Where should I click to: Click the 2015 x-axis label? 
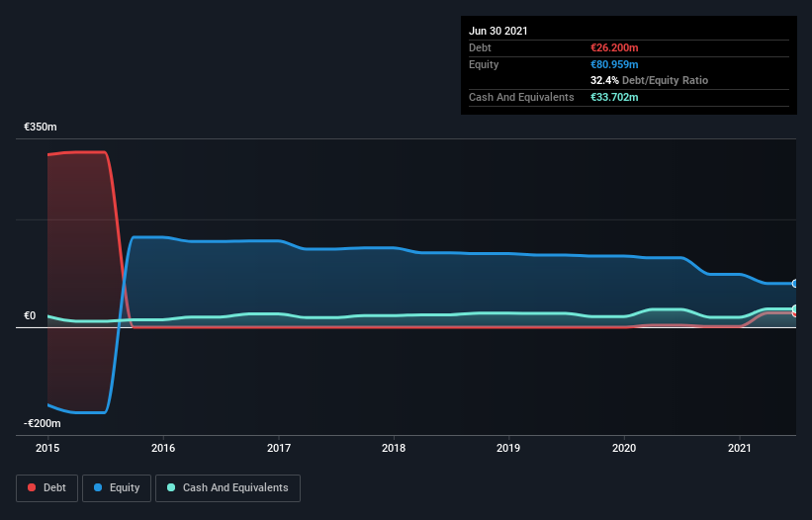point(47,448)
